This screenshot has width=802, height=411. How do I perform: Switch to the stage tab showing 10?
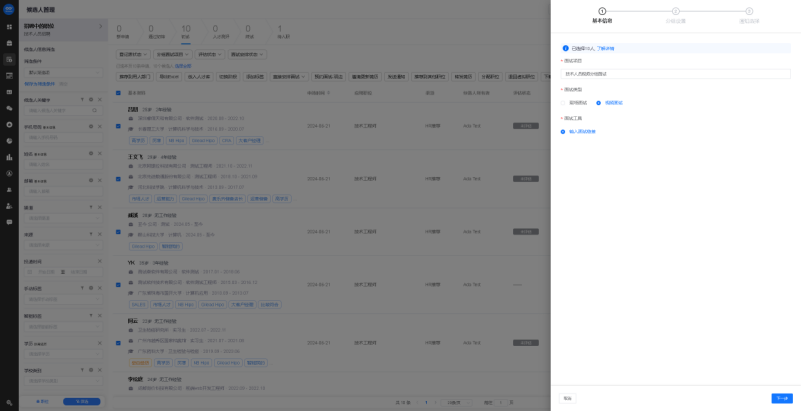pos(186,32)
